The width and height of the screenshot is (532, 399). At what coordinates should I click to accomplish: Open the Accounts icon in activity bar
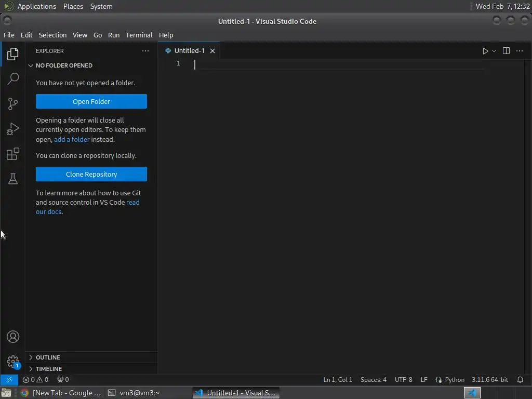click(x=12, y=337)
